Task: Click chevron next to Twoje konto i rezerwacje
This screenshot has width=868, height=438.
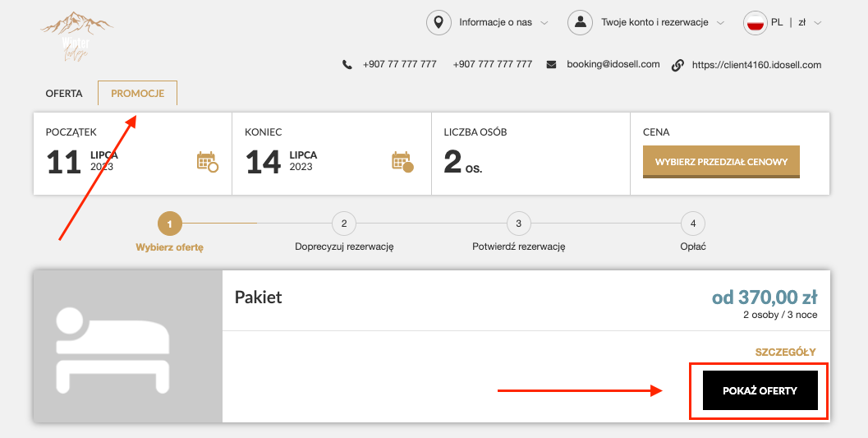Action: pos(719,23)
